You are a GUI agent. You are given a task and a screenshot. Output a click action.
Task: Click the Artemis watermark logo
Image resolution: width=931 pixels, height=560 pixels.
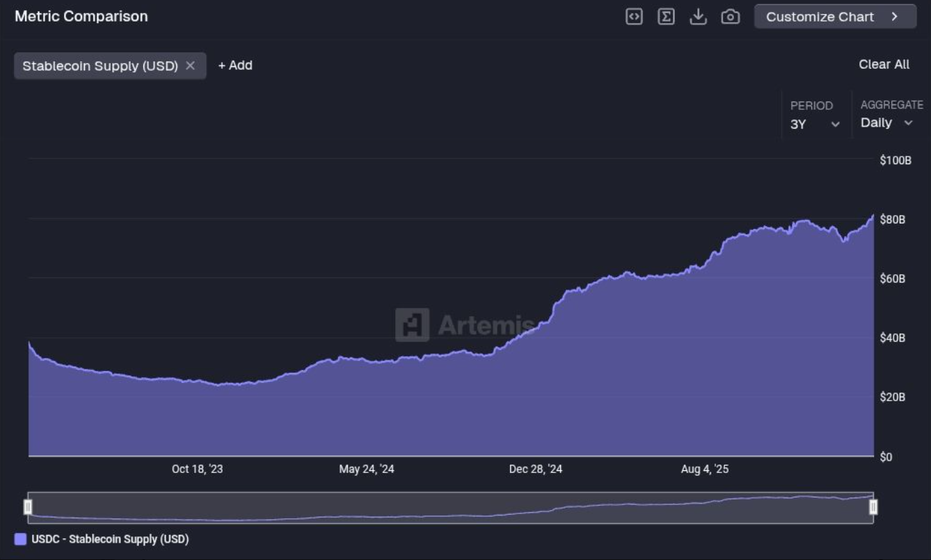click(x=412, y=325)
